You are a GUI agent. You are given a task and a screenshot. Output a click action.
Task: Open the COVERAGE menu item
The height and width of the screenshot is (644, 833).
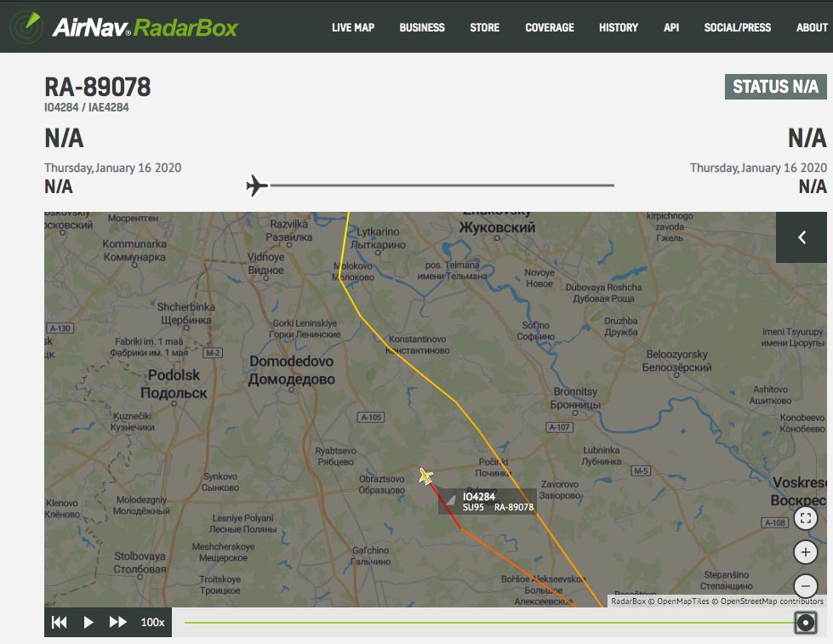pyautogui.click(x=550, y=27)
